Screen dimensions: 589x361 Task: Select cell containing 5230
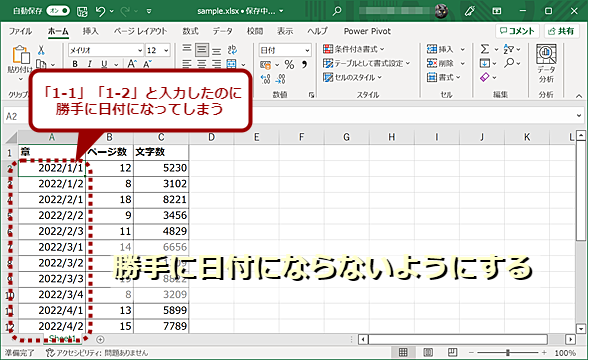click(x=161, y=168)
